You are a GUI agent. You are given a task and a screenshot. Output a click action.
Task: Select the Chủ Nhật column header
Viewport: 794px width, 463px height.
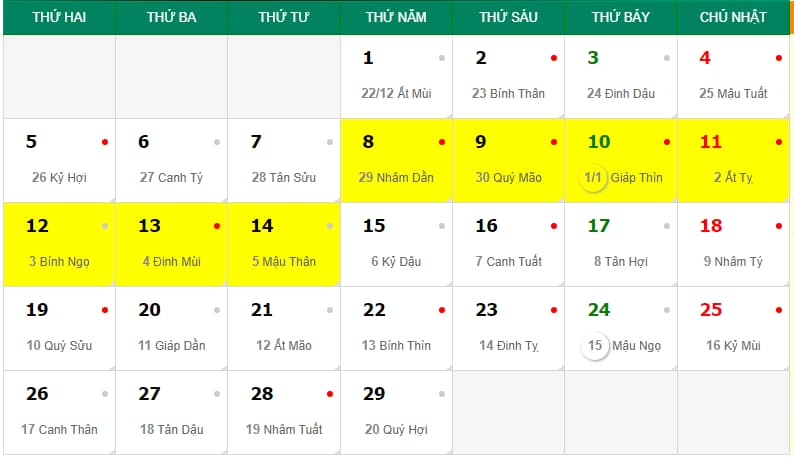point(733,17)
